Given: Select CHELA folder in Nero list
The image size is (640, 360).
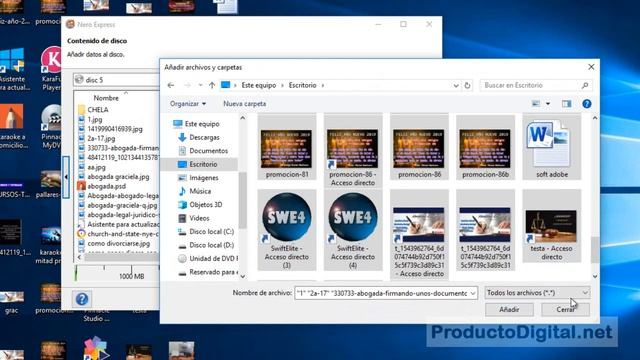Looking at the screenshot, I should (93, 110).
